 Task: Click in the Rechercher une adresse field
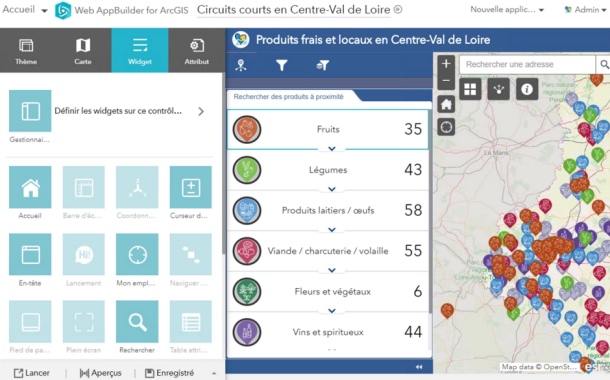point(527,65)
